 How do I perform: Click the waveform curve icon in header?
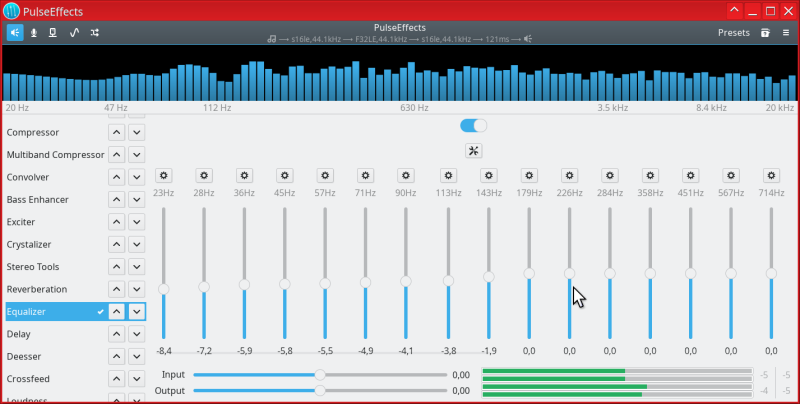point(74,33)
